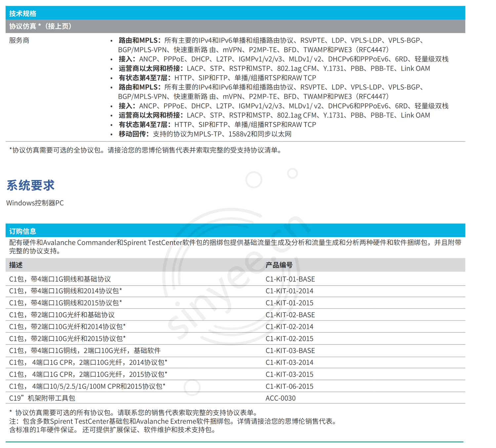Click the 描述 column header
This screenshot has height=448, width=496.
coord(16,265)
